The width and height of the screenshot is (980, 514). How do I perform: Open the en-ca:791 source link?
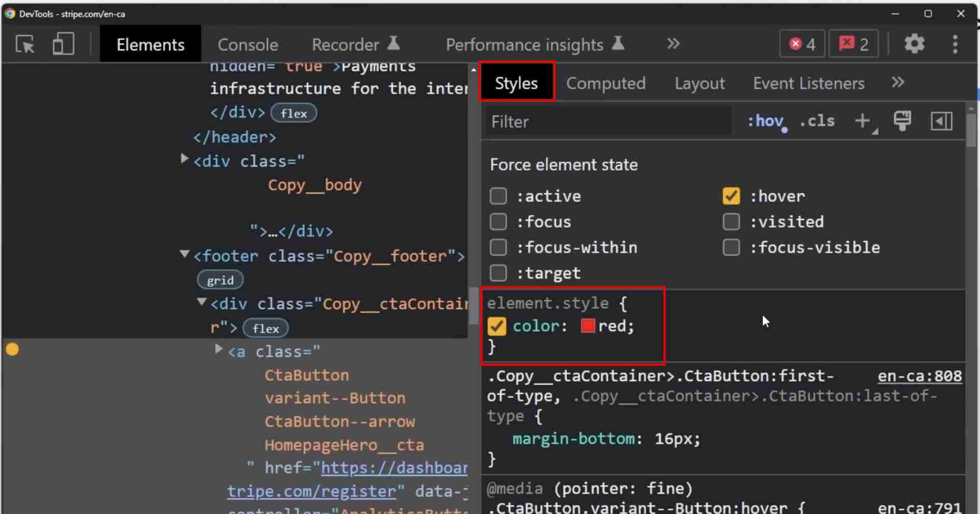pos(920,507)
